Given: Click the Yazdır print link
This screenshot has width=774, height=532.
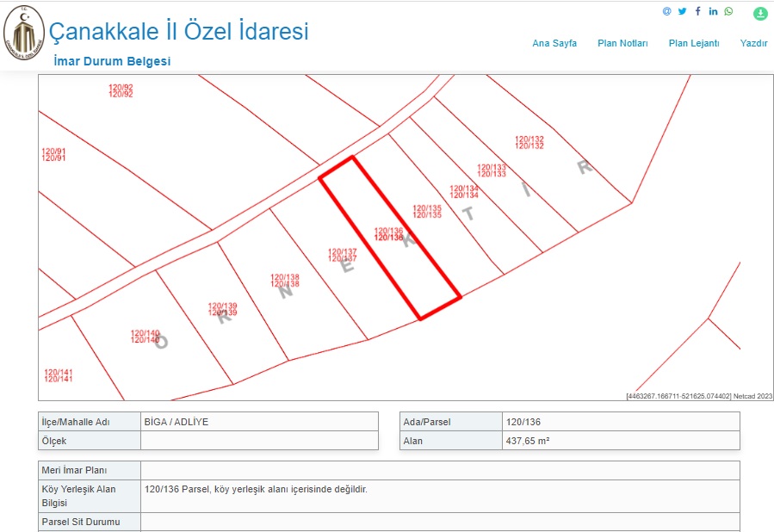Looking at the screenshot, I should [753, 43].
